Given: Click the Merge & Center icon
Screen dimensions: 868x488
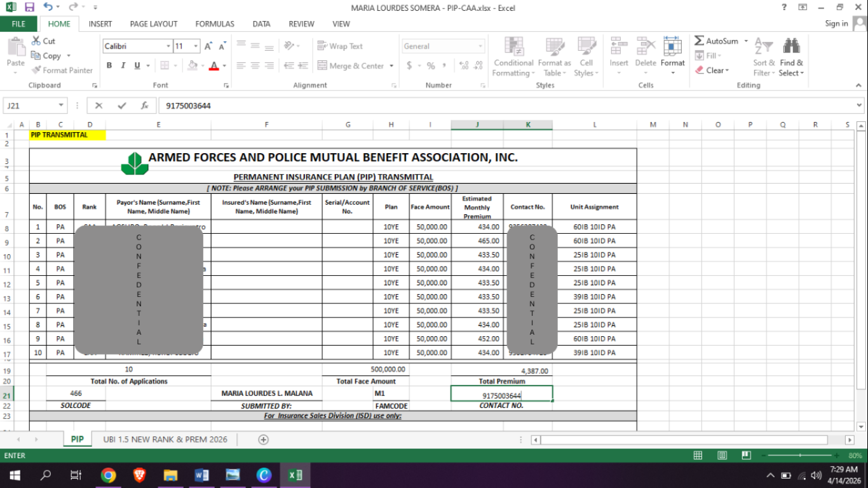Looking at the screenshot, I should 322,65.
